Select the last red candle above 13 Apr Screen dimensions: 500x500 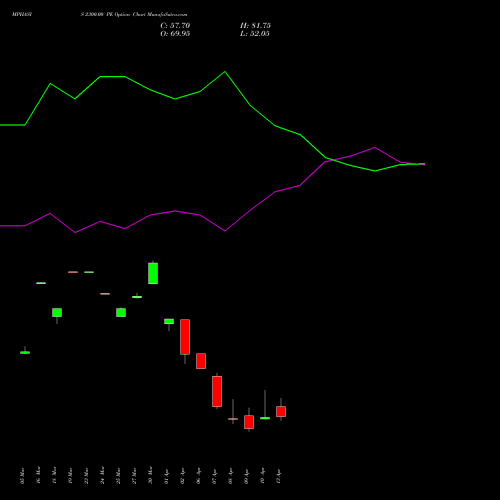coord(281,411)
